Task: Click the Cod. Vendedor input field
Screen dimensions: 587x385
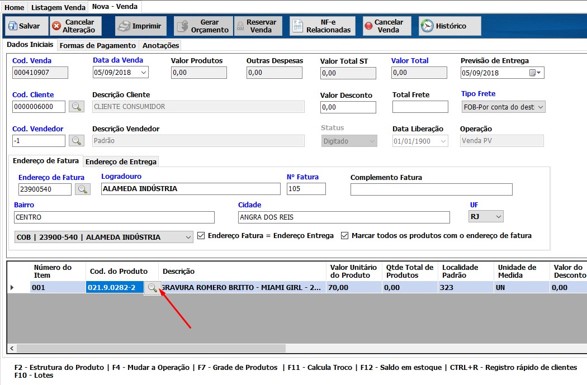Action: click(x=39, y=141)
